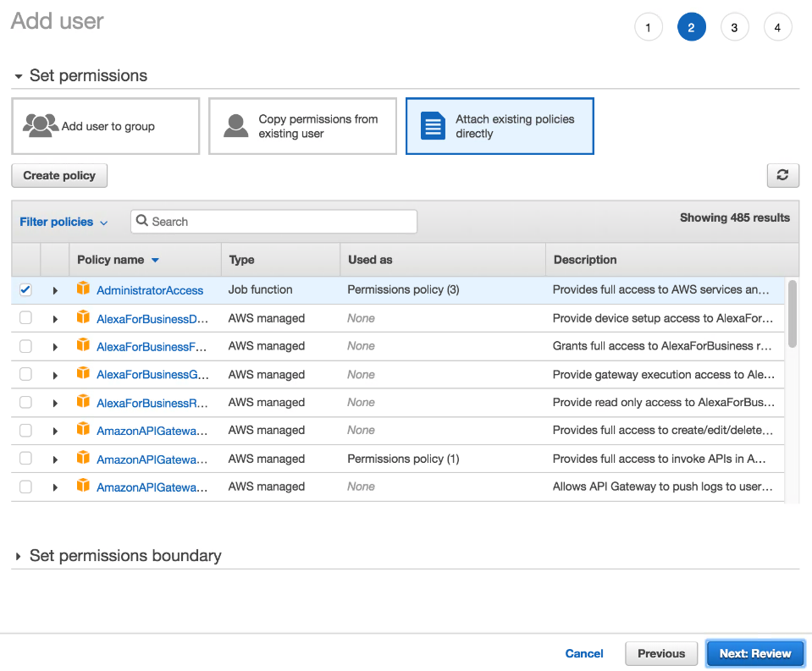The width and height of the screenshot is (812, 671).
Task: Click the policy table vertical scrollbar thumb
Action: (793, 314)
